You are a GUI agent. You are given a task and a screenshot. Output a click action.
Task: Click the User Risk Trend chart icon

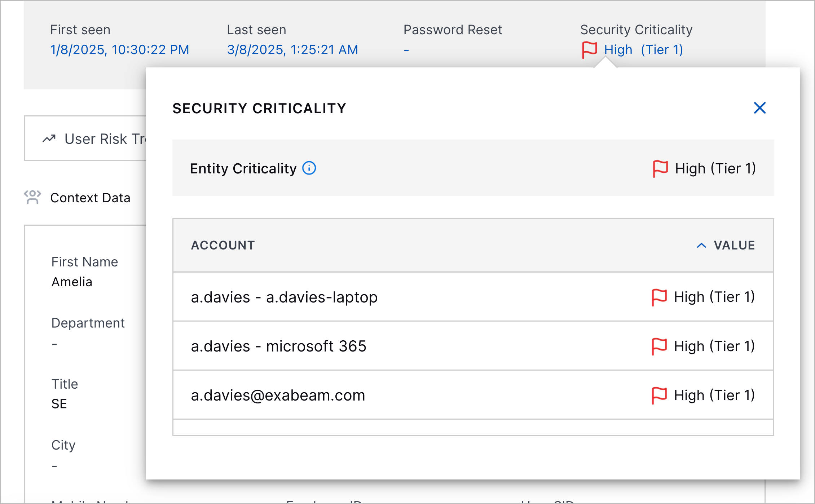point(49,138)
